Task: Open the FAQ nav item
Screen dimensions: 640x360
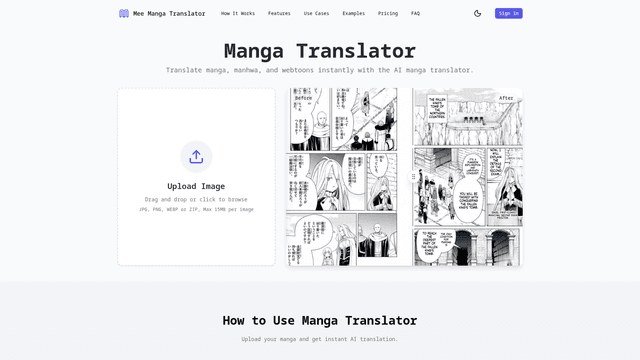Action: [x=415, y=13]
